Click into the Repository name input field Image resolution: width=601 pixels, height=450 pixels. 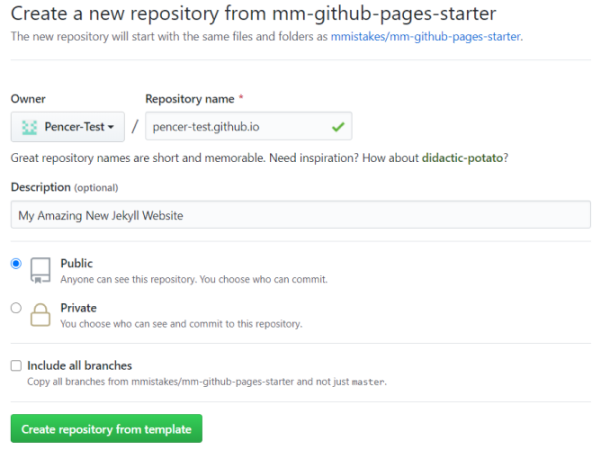[x=248, y=126]
